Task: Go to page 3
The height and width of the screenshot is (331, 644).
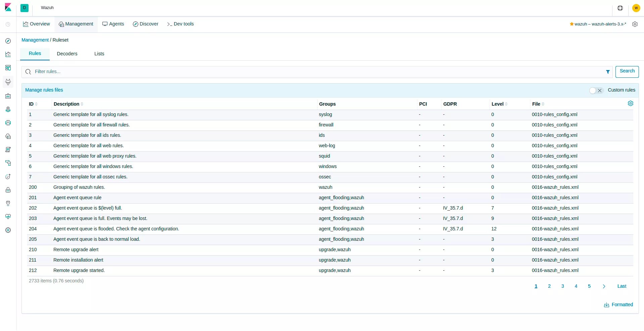Action: tap(563, 286)
